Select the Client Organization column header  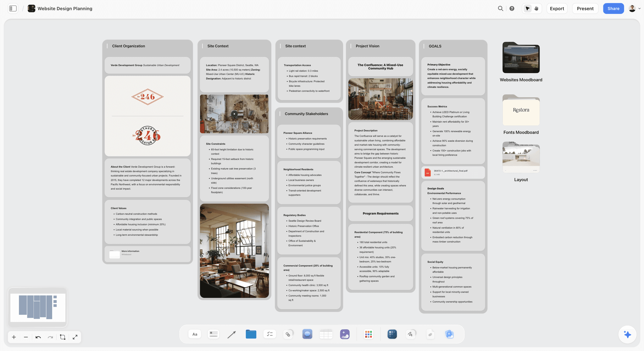pos(128,46)
